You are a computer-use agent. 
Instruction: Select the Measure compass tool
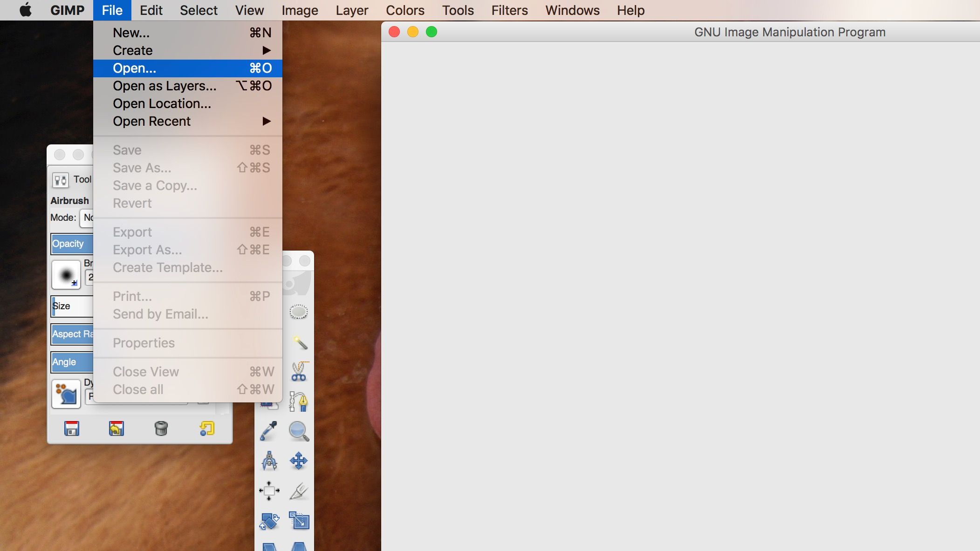point(269,461)
